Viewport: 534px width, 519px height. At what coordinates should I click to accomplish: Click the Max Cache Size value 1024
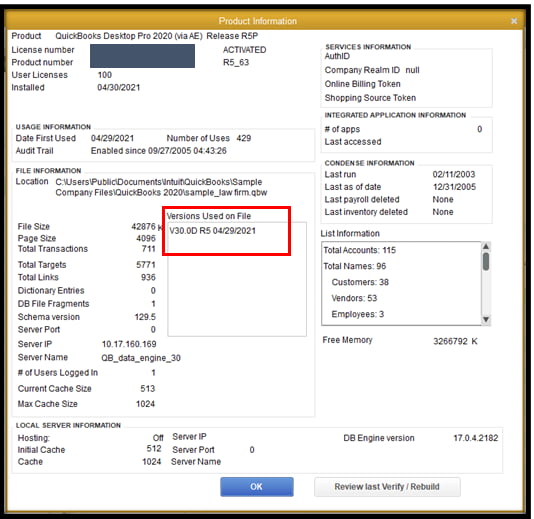click(x=145, y=404)
